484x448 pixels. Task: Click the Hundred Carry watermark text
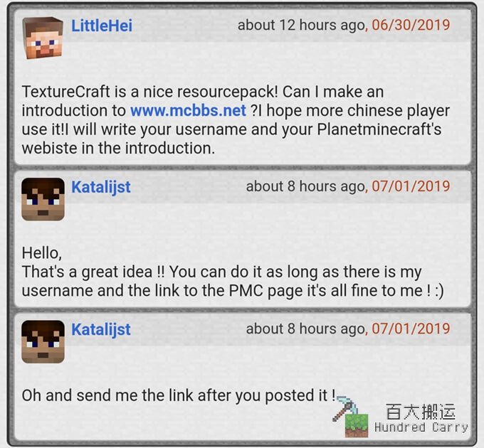421,427
